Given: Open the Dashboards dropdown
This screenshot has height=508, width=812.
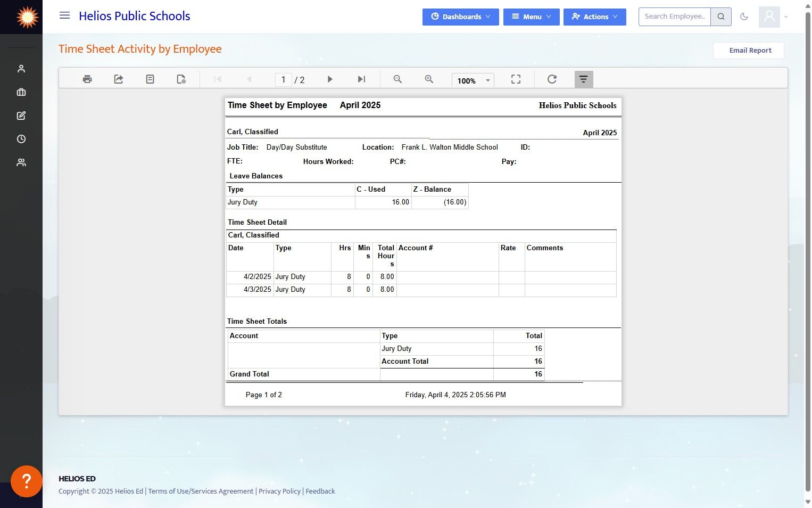Looking at the screenshot, I should coord(460,17).
